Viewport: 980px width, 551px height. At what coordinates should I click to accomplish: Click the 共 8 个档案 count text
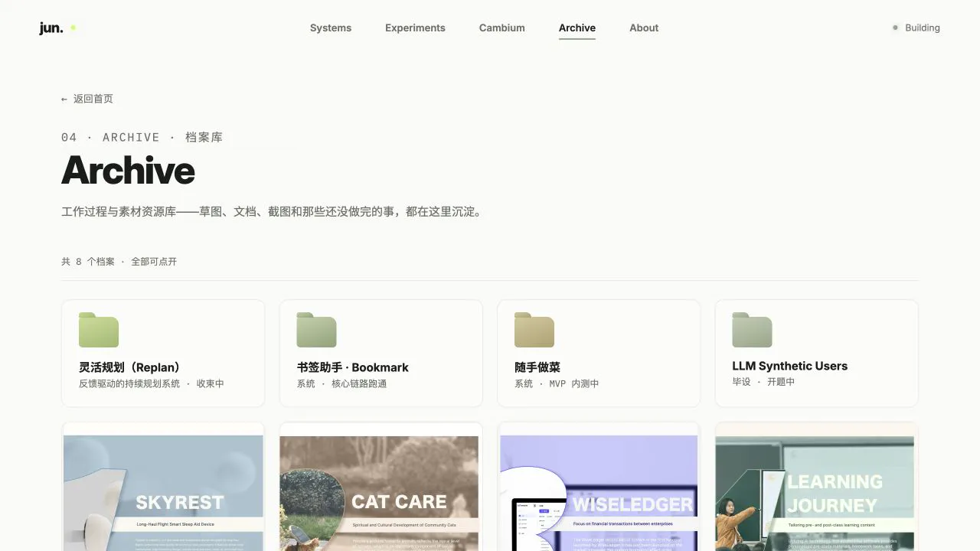click(88, 262)
